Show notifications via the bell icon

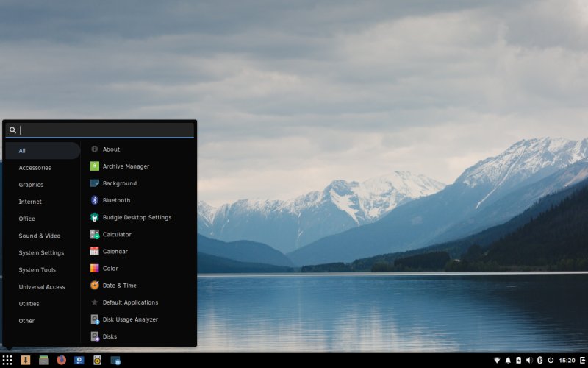point(507,360)
